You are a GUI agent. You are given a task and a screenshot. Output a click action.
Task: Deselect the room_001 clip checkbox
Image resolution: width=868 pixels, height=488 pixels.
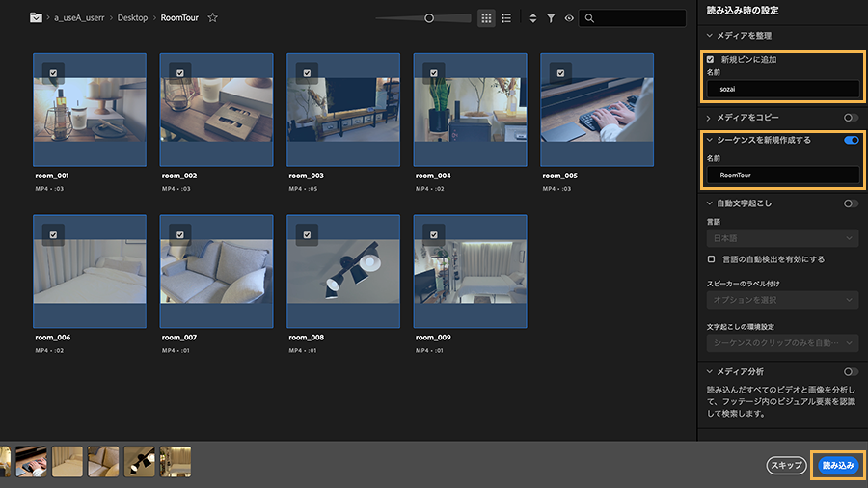[x=55, y=70]
